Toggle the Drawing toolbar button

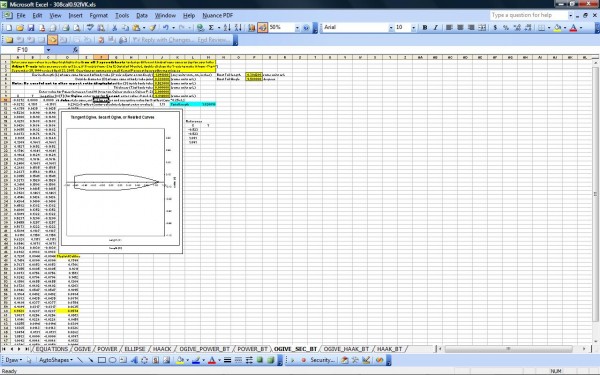pos(262,28)
